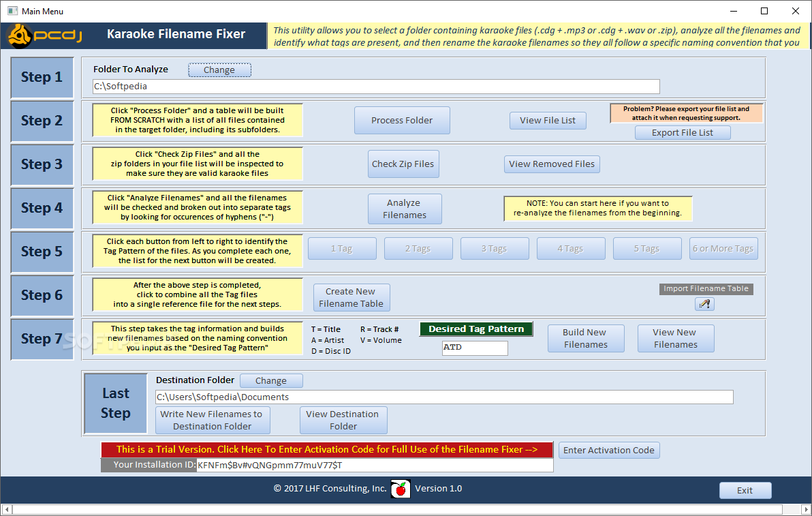Focus the Folder To Analyze path field
812x516 pixels.
tap(376, 87)
